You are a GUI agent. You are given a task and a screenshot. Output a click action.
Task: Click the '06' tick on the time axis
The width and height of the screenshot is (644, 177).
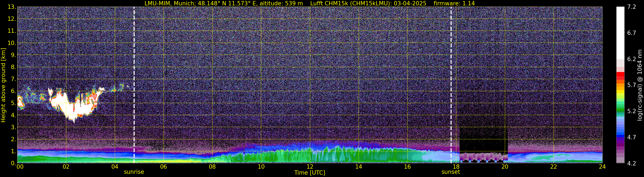(x=164, y=167)
